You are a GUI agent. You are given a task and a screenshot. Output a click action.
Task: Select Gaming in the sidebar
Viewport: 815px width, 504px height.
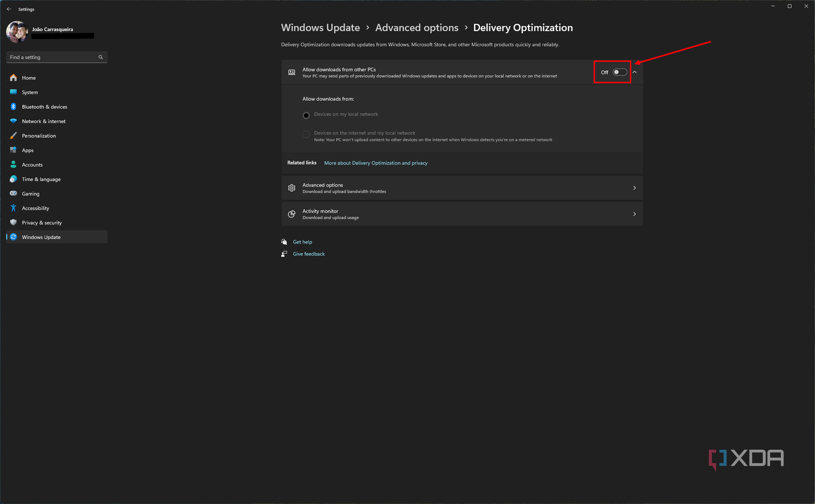[x=57, y=194]
